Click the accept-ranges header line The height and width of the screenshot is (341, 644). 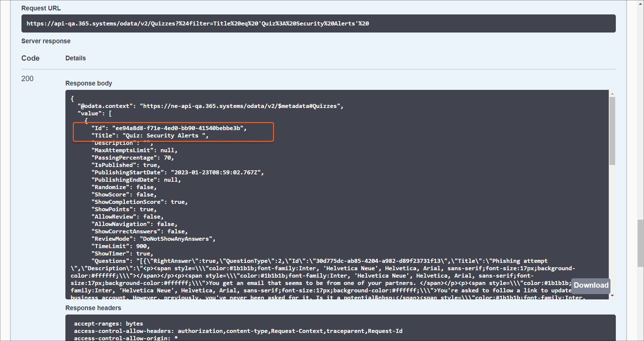click(x=108, y=324)
